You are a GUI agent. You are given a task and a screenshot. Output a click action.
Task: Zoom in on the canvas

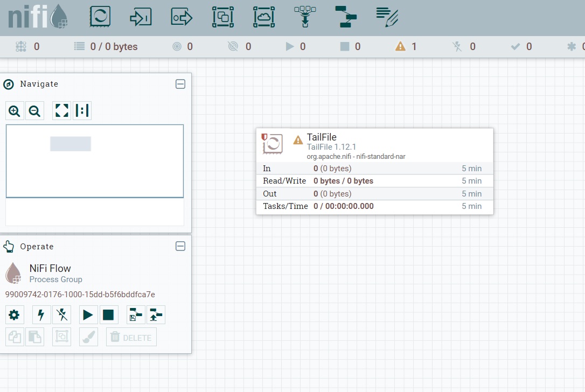[x=15, y=111]
